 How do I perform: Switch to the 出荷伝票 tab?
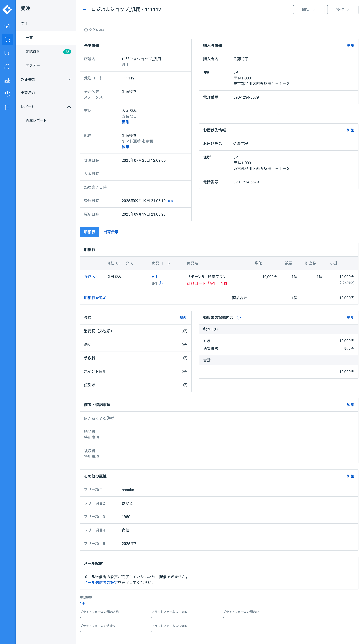tap(111, 232)
